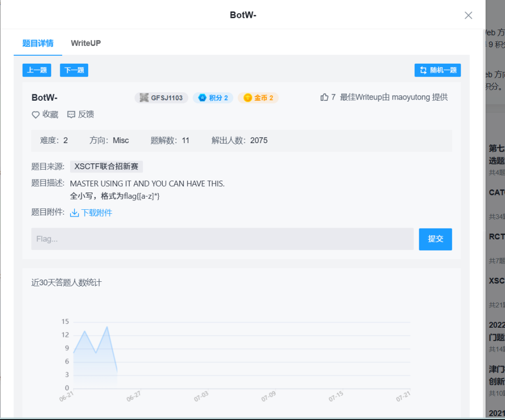Screen dimensions: 505x420
Task: Click the GFSJ1103 challenge ID badge
Action: tap(161, 98)
